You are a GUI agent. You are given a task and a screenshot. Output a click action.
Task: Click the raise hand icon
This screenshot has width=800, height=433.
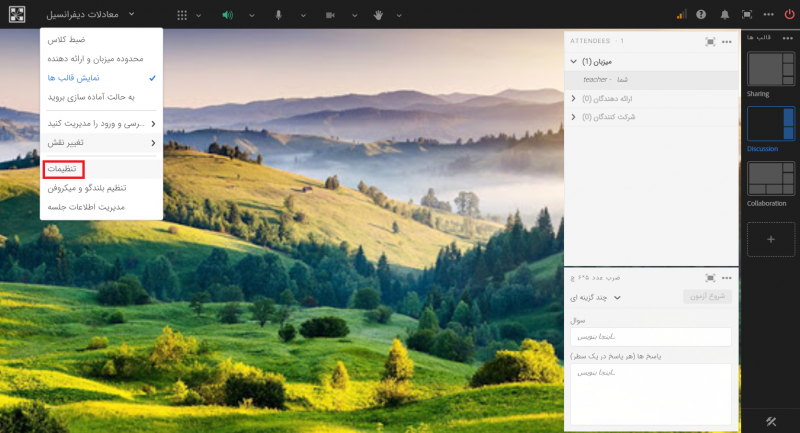tap(377, 15)
